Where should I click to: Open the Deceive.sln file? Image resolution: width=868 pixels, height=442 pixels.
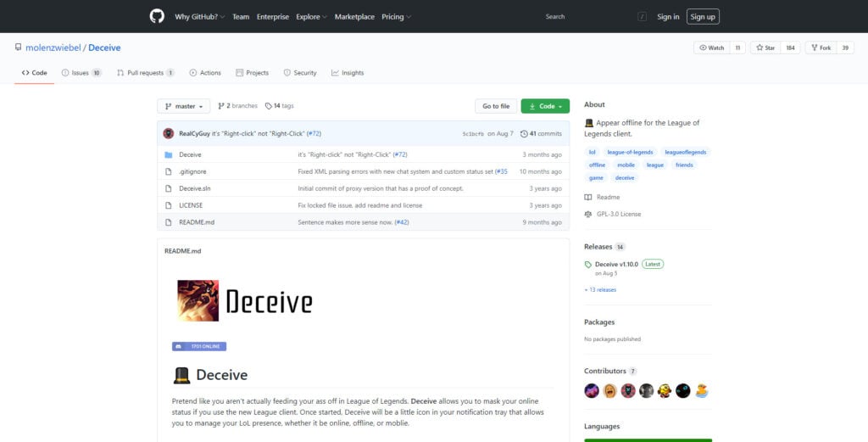tap(194, 188)
